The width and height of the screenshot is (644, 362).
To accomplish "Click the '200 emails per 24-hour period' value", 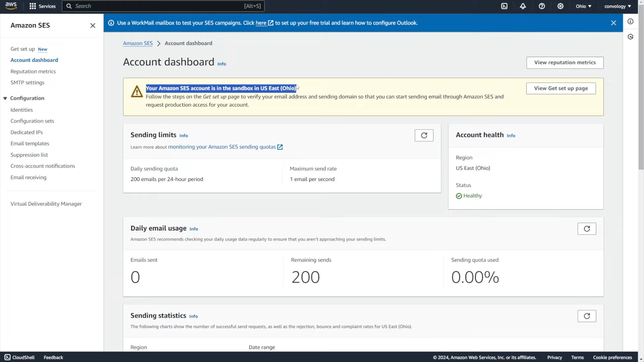I will (167, 179).
